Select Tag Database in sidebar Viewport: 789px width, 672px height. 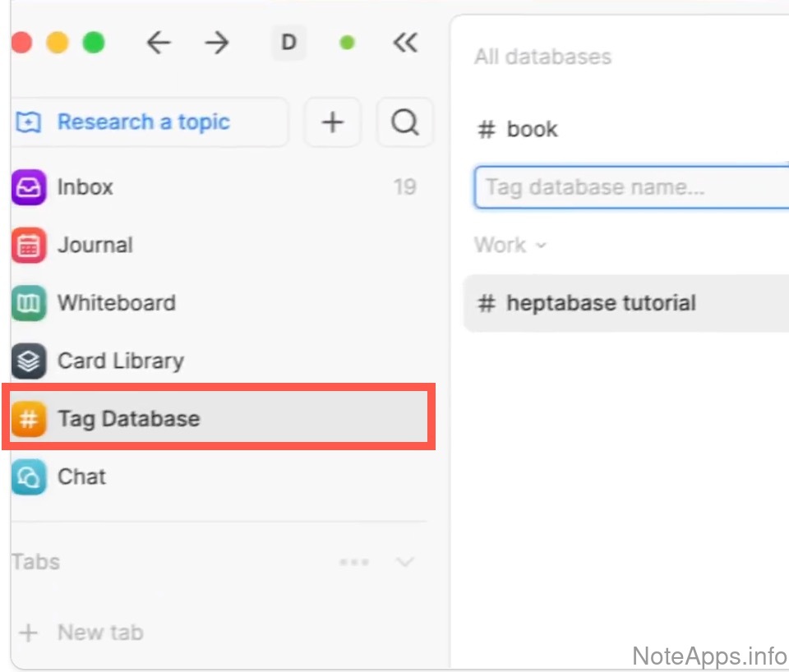point(128,419)
